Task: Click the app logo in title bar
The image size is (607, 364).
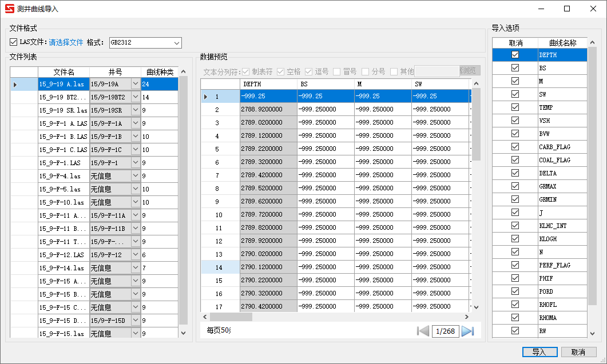Action: (9, 9)
